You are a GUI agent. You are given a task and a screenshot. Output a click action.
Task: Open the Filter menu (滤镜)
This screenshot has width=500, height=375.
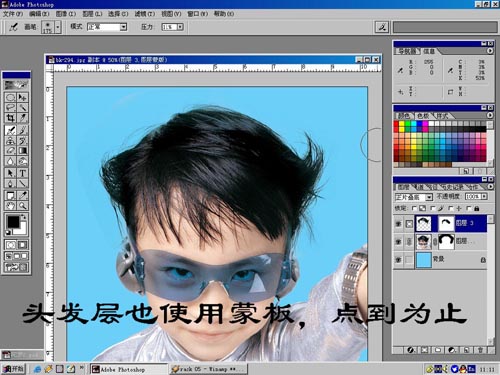click(x=145, y=14)
